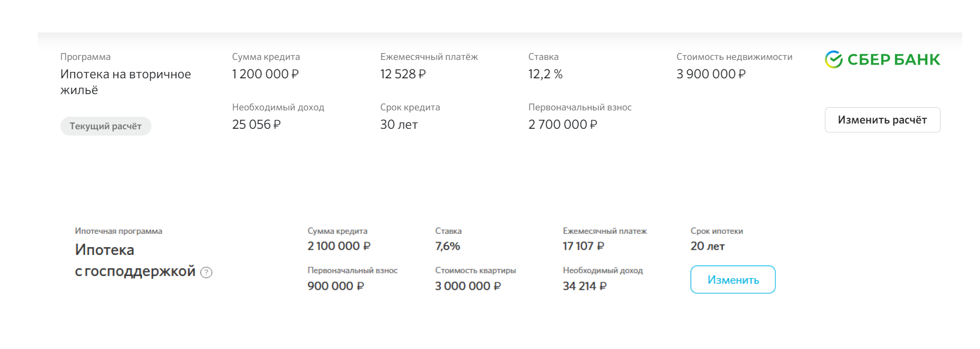This screenshot has width=980, height=349.
Task: Click the mortgage term «20 лет»
Action: coord(707,246)
